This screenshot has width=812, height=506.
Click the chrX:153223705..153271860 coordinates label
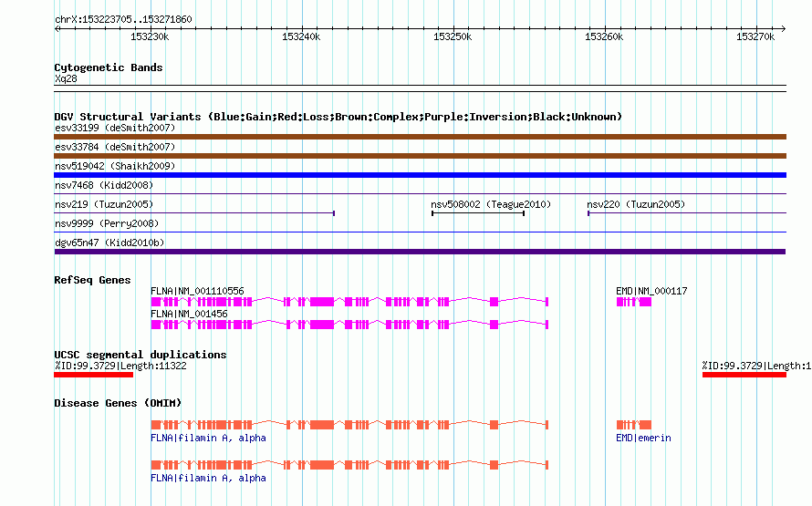(123, 19)
